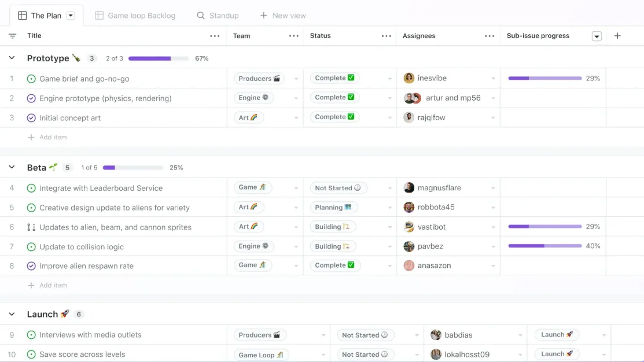
Task: Click Prototype group 67% progress bar
Action: 159,58
